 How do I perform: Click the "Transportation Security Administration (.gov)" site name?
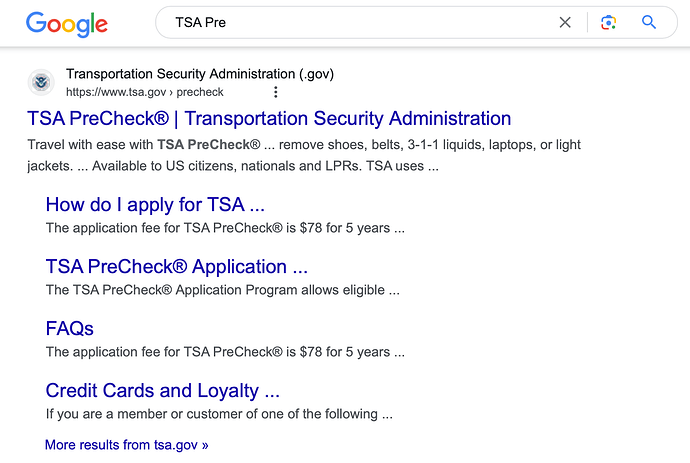200,74
